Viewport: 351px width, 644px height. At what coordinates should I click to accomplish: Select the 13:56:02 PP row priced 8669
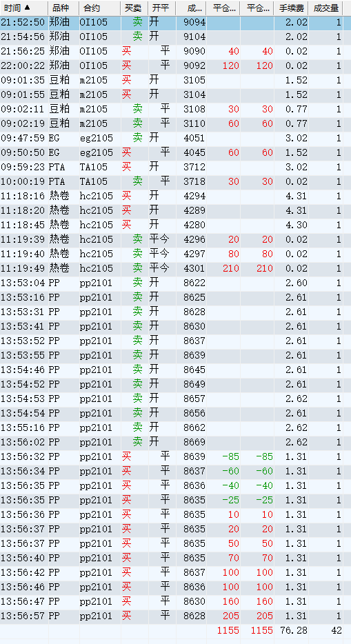[172, 443]
